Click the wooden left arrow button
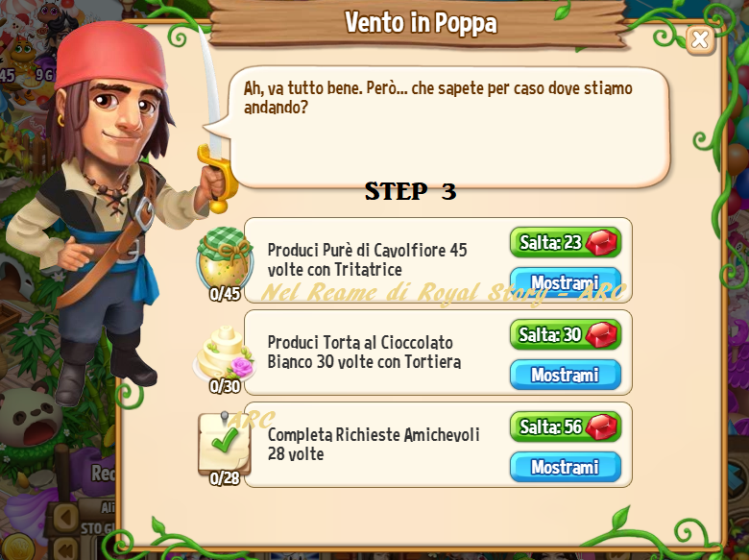Viewport: 749px width, 560px height. (66, 517)
